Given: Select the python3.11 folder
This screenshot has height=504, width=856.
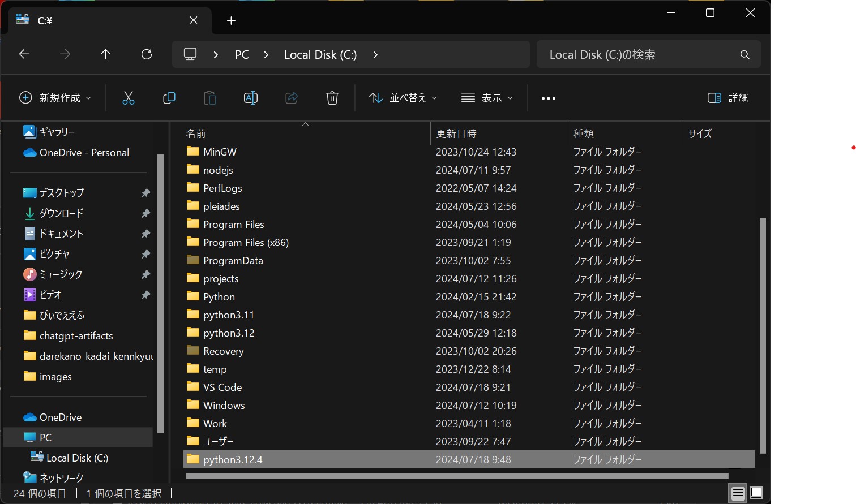Looking at the screenshot, I should coord(229,315).
